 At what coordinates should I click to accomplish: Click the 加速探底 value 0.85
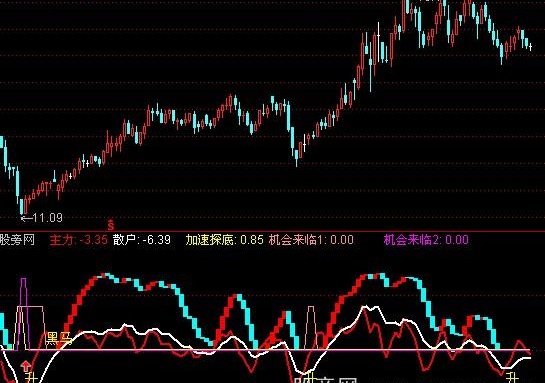(x=252, y=240)
